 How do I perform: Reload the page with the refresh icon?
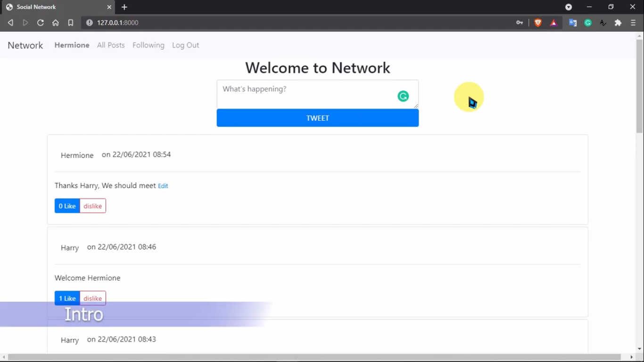click(x=41, y=23)
